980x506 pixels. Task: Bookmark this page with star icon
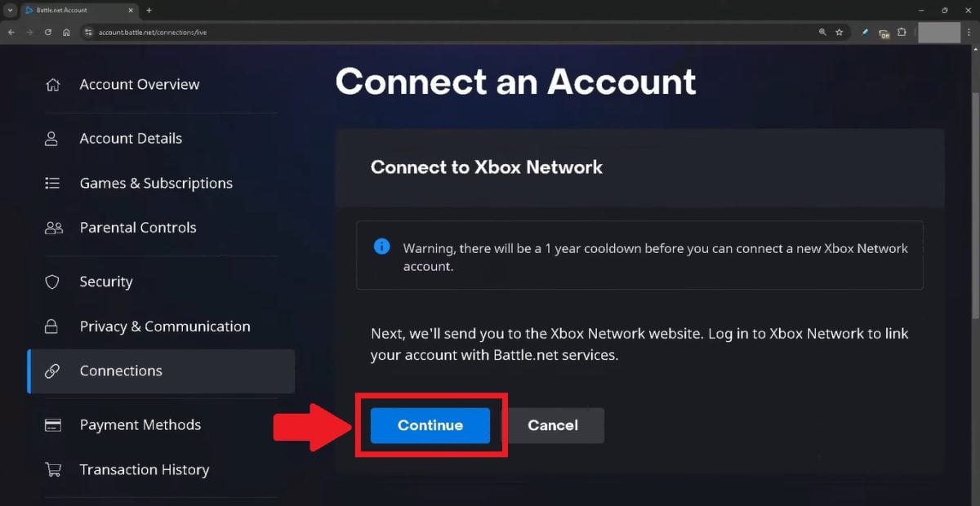coord(839,33)
